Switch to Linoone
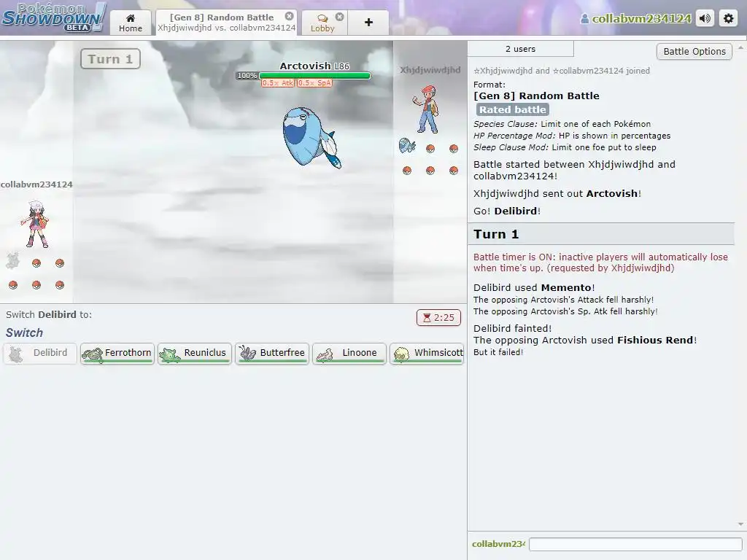The width and height of the screenshot is (747, 560). click(x=349, y=354)
